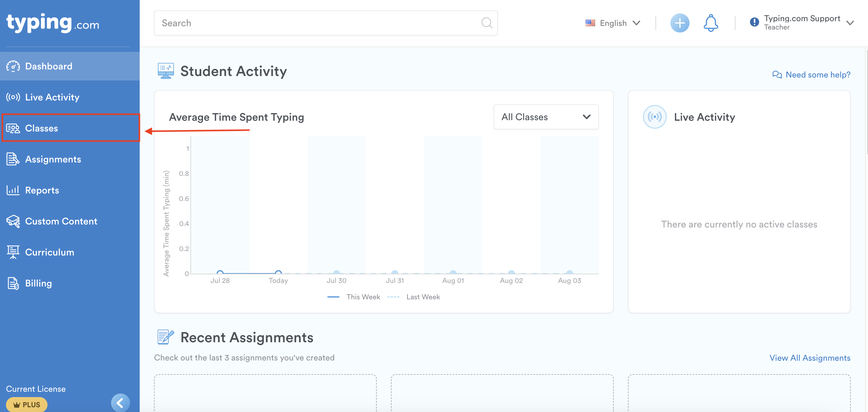
Task: Open Reports from the sidebar
Action: pyautogui.click(x=42, y=190)
